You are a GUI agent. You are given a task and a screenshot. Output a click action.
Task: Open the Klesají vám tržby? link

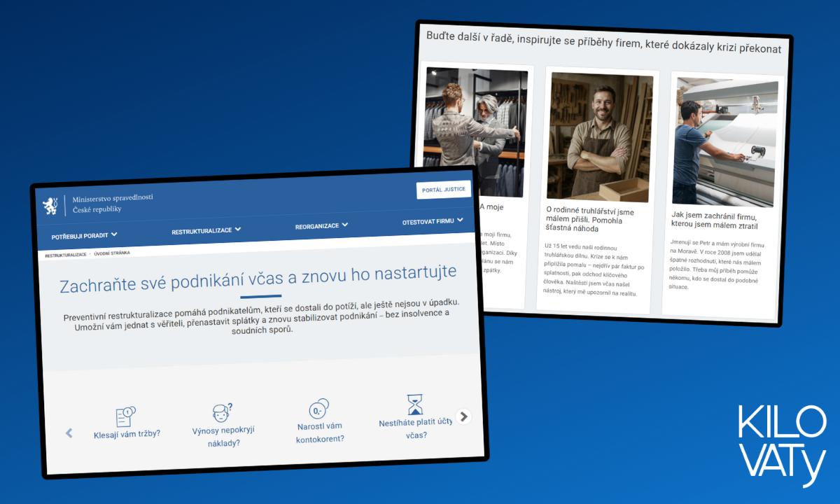point(127,433)
